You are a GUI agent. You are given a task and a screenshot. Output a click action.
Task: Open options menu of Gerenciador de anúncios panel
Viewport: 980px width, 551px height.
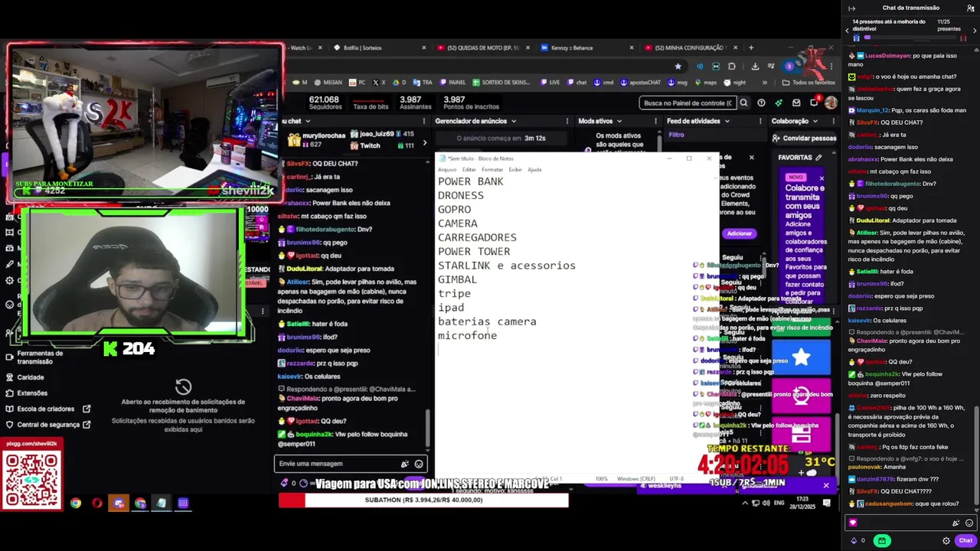(x=567, y=121)
